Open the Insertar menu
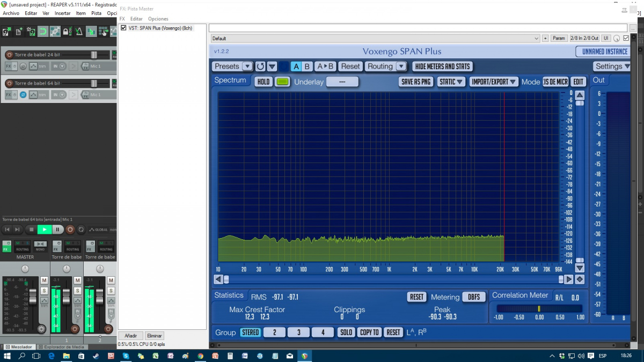Screen dimensions: 644x362 [62, 13]
